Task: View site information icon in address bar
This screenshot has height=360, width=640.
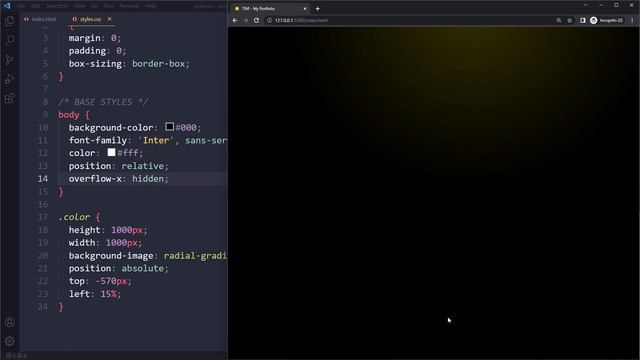Action: 269,20
